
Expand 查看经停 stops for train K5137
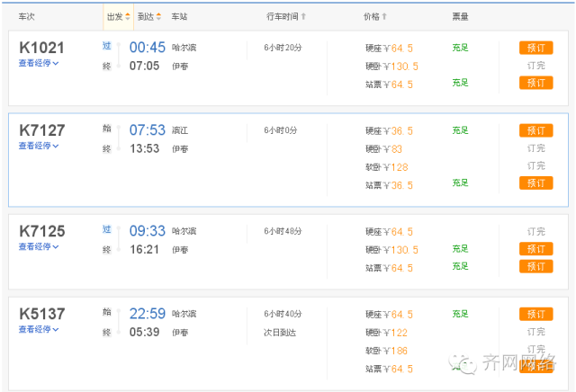click(39, 329)
